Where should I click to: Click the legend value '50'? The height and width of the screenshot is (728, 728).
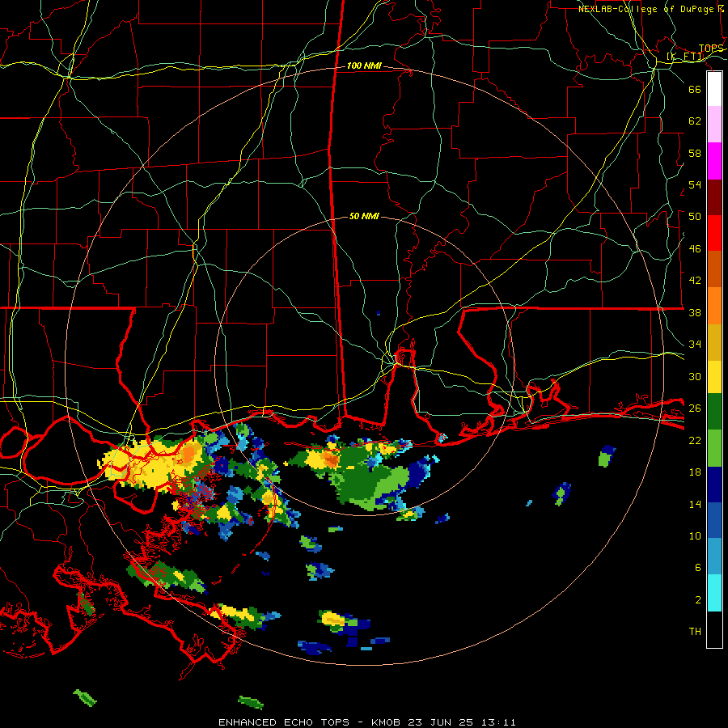click(x=695, y=217)
